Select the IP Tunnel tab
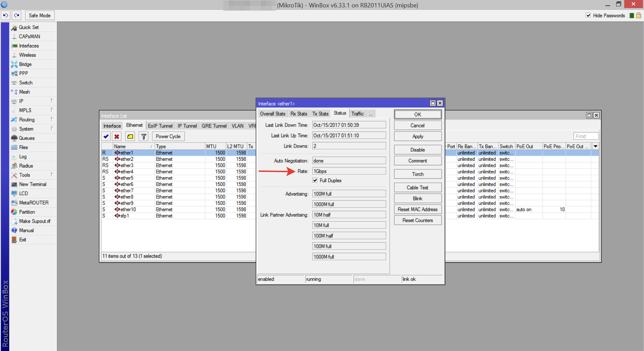The image size is (644, 351). pos(187,126)
